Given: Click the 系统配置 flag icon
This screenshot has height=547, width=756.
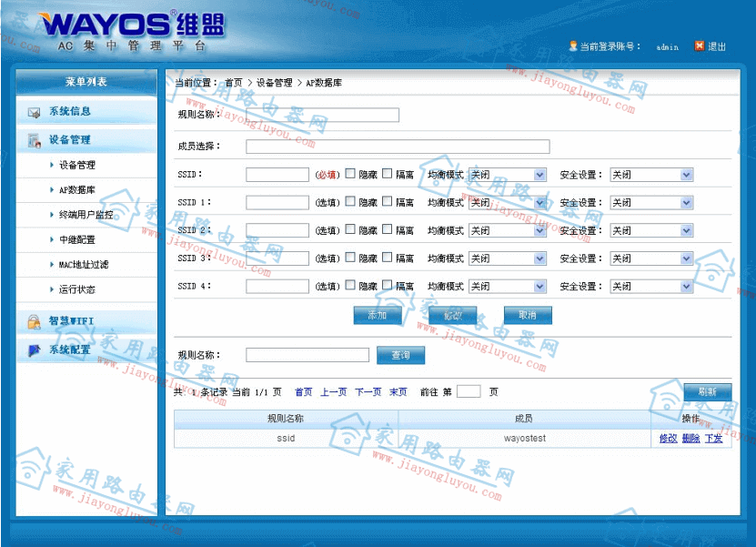Looking at the screenshot, I should (35, 349).
